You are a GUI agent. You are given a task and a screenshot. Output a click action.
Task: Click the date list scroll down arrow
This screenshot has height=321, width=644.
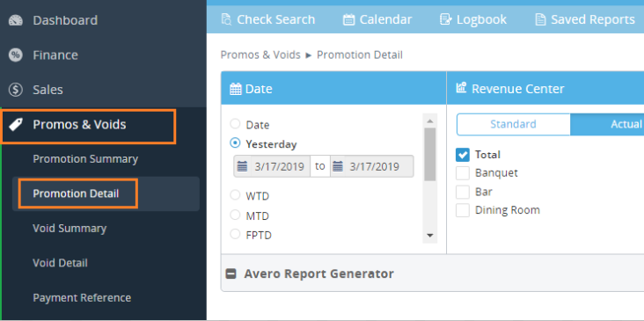point(430,235)
